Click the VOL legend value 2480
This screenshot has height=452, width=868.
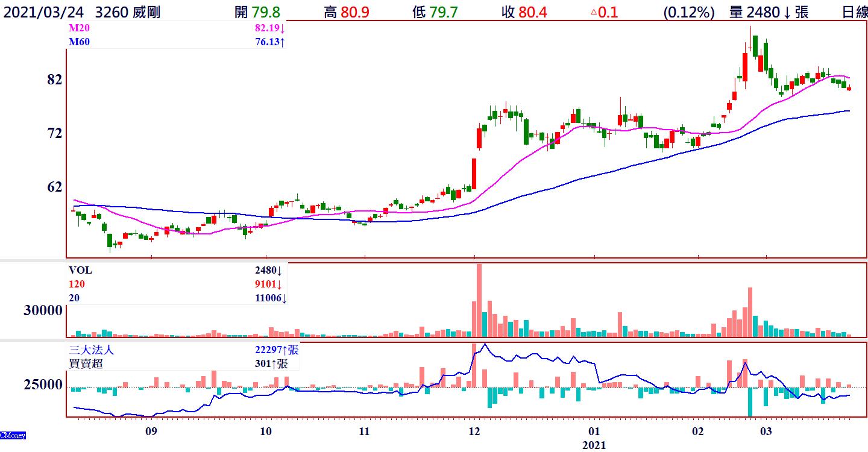269,270
